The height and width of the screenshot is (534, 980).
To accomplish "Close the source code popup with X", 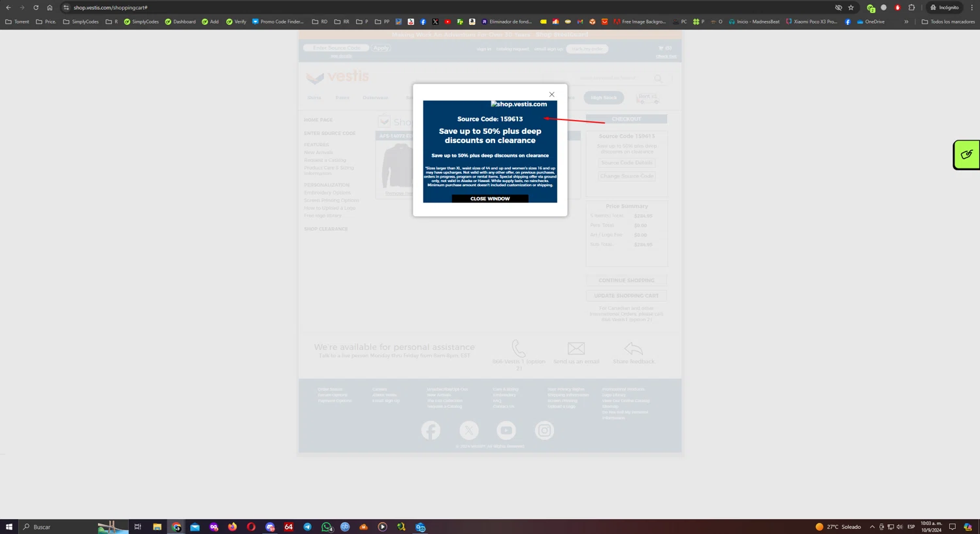I will [x=551, y=95].
